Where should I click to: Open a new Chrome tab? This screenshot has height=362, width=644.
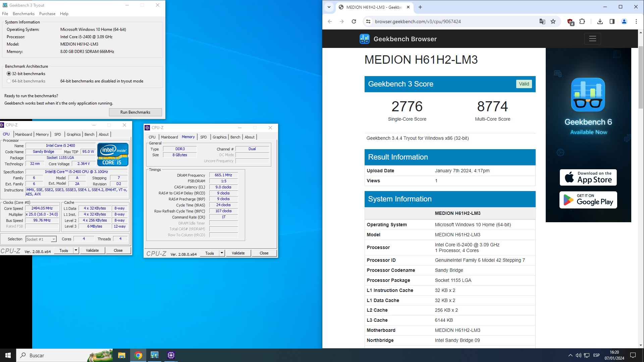[420, 7]
